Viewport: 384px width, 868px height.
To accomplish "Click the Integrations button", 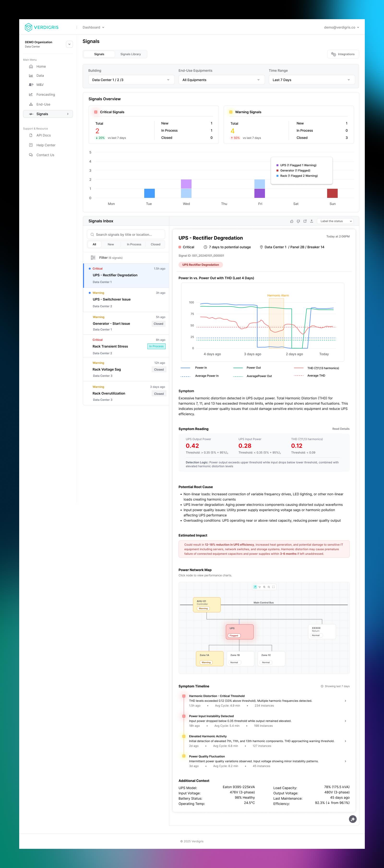I will [x=343, y=54].
